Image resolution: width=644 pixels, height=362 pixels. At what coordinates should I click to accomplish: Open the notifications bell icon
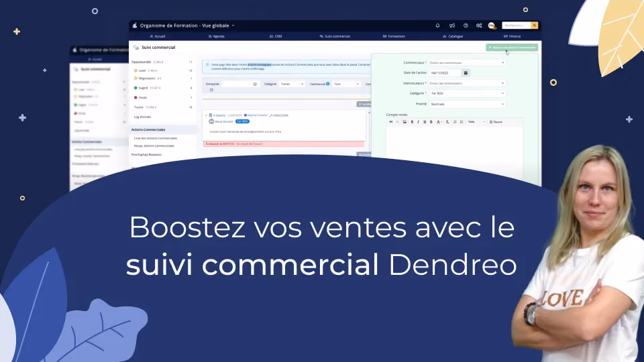[x=437, y=25]
